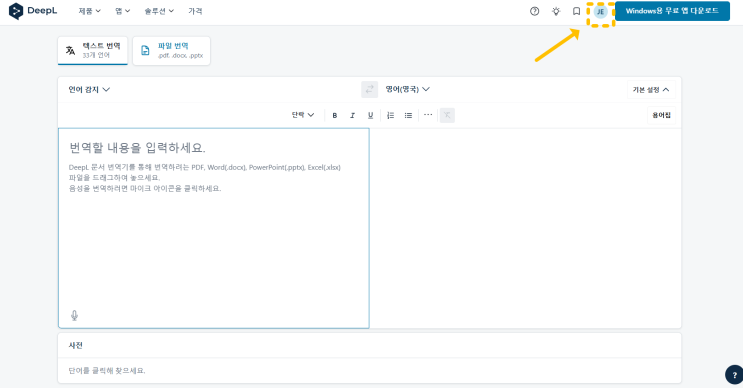Open the 제품 menu
This screenshot has width=743, height=388.
click(90, 11)
